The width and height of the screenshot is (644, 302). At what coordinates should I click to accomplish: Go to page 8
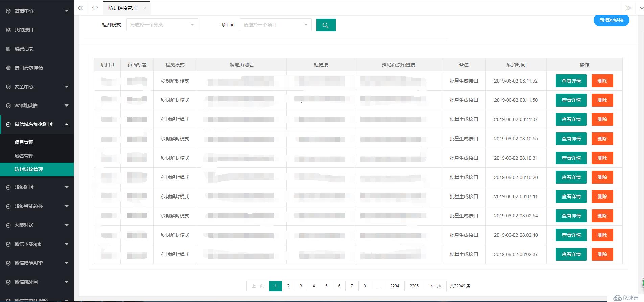click(365, 286)
